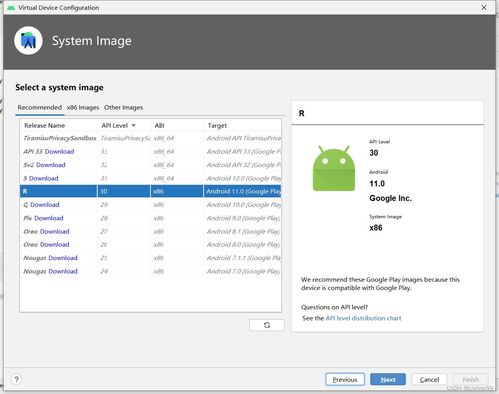
Task: Click the refresh system images icon button
Action: tap(267, 325)
